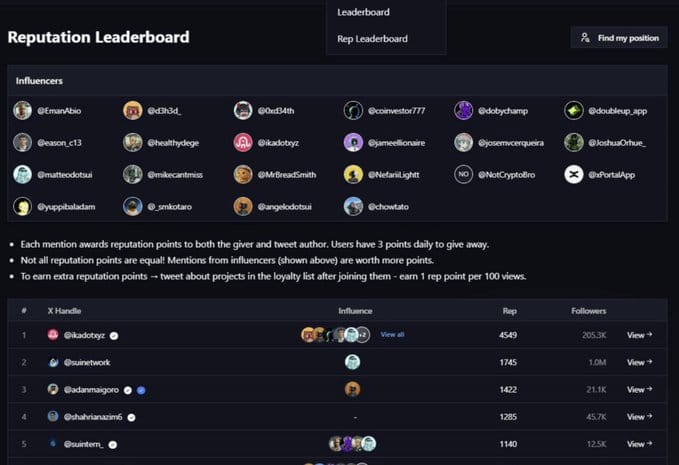Click View all next to @ikadotxyz influence
The width and height of the screenshot is (679, 465).
(392, 335)
